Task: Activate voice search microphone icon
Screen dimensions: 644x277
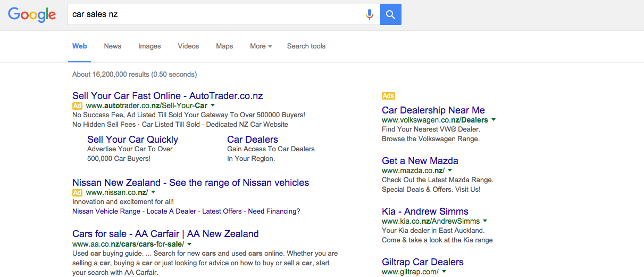Action: point(370,14)
